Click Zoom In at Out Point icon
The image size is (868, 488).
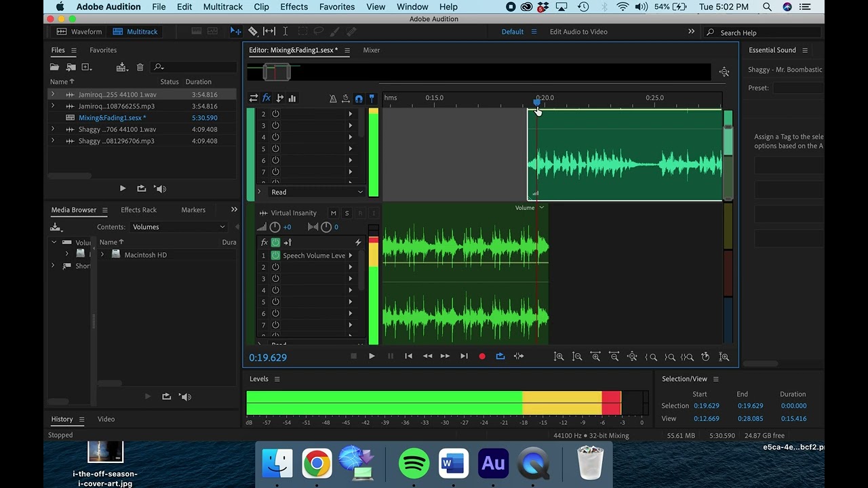[x=669, y=357]
